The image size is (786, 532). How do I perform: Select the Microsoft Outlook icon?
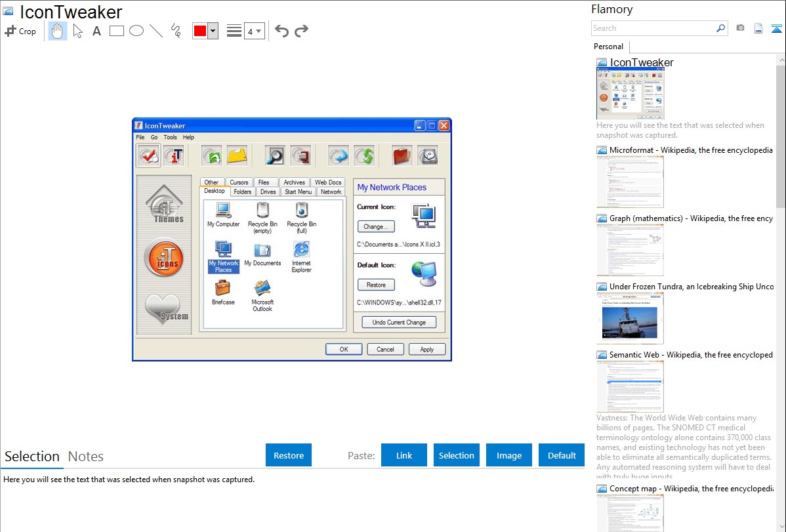click(x=262, y=296)
